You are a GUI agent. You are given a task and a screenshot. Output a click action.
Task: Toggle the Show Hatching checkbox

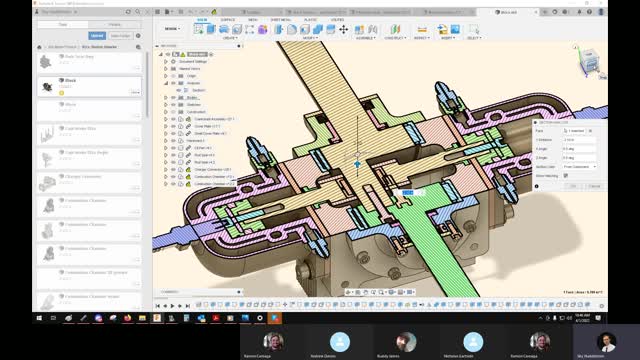566,176
